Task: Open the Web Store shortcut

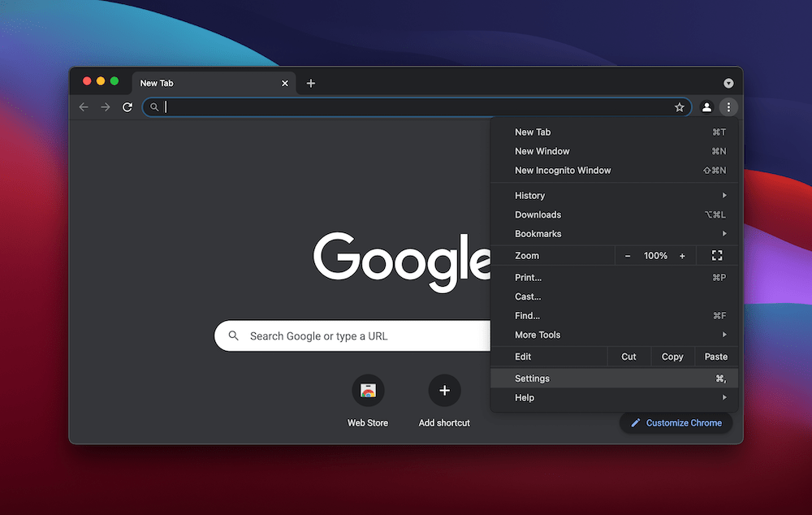Action: tap(368, 391)
